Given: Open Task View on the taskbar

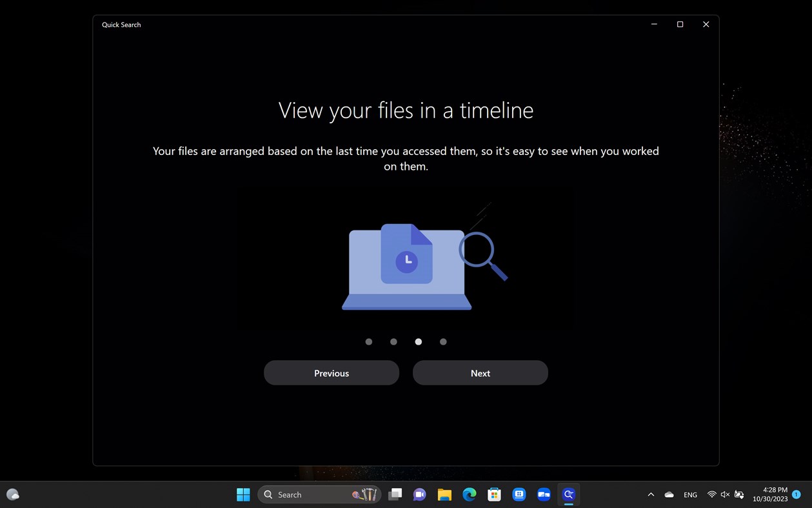Looking at the screenshot, I should coord(395,494).
